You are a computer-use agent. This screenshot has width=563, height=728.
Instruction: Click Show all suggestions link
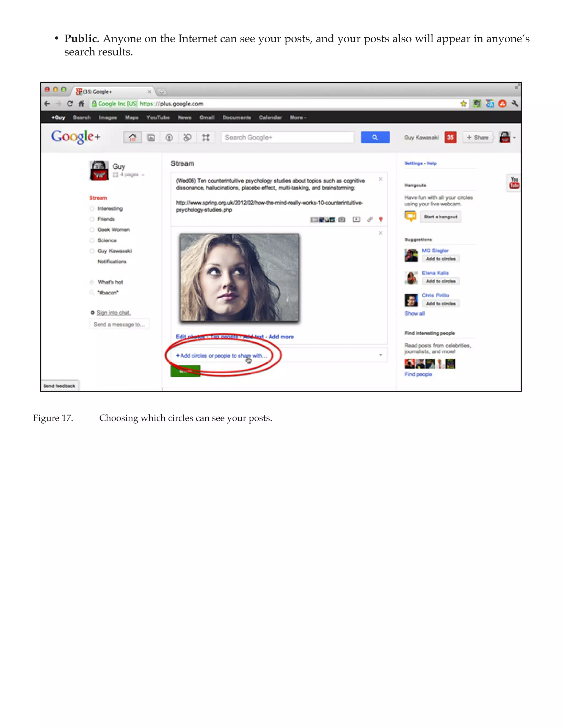pos(415,313)
